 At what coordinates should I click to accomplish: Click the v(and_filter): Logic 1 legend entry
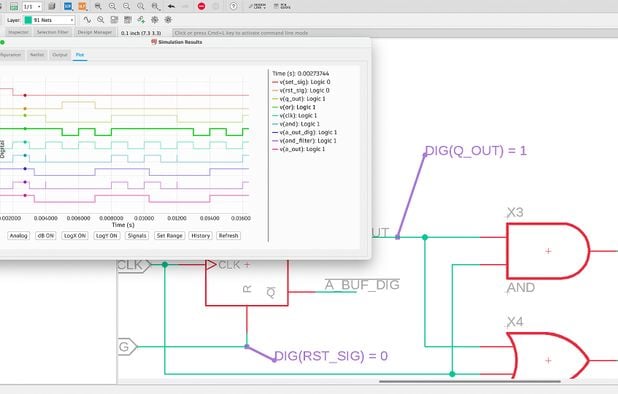[x=304, y=141]
